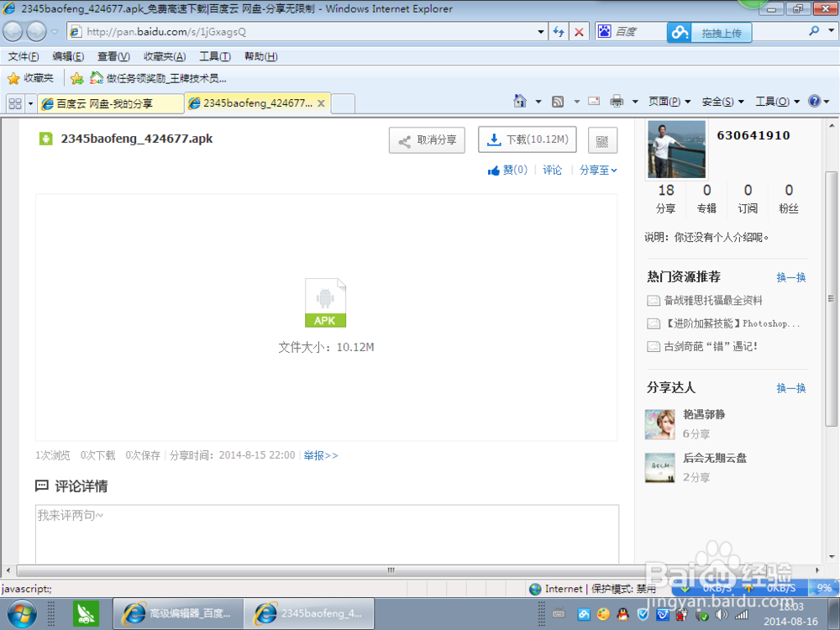
Task: Click the thumbs-up like icon
Action: point(493,171)
